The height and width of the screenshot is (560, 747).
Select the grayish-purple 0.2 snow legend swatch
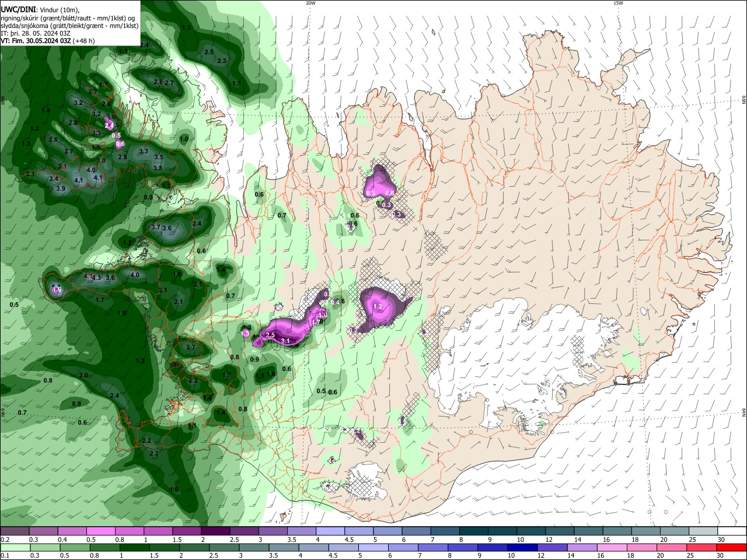tap(15, 531)
